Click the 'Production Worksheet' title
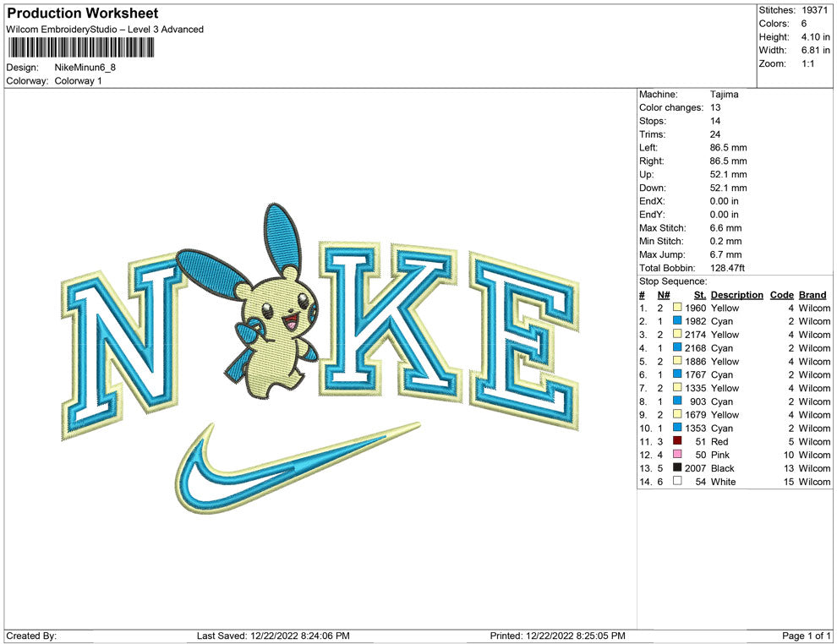The height and width of the screenshot is (644, 837). (83, 14)
